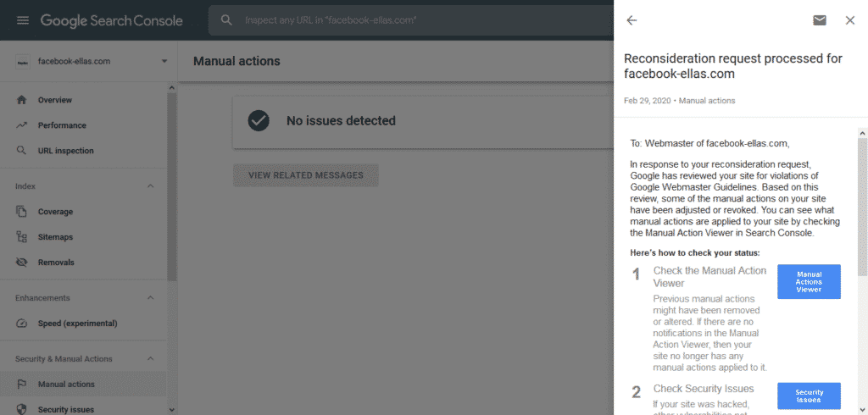This screenshot has height=415, width=868.
Task: Click the sidebar scroll up arrow
Action: (x=171, y=88)
